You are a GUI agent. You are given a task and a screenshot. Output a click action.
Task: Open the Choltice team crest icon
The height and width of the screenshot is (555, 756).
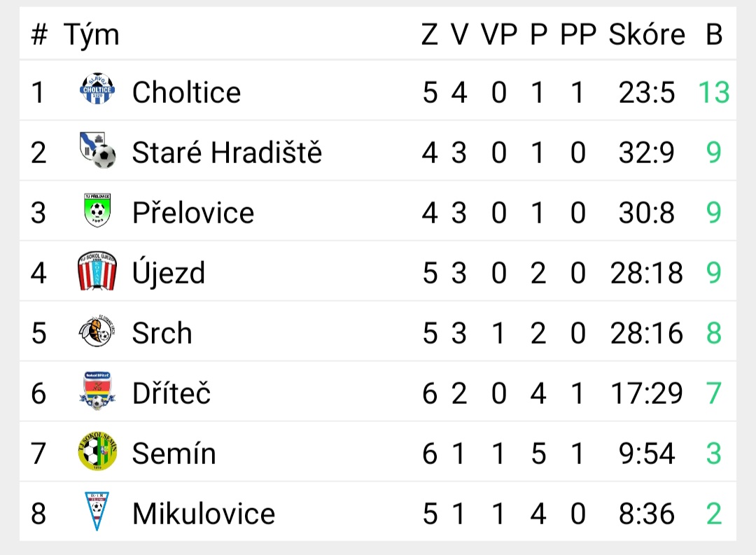(97, 89)
